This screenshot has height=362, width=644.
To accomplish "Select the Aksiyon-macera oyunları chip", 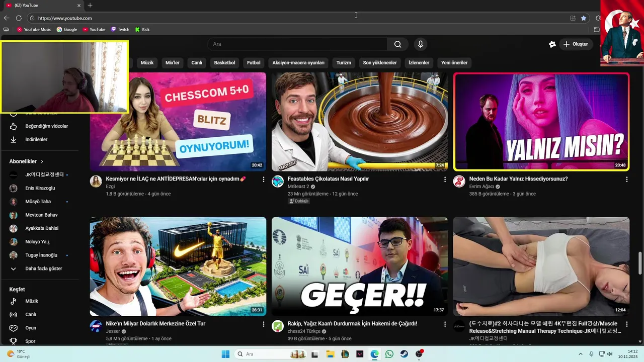I will pos(298,63).
